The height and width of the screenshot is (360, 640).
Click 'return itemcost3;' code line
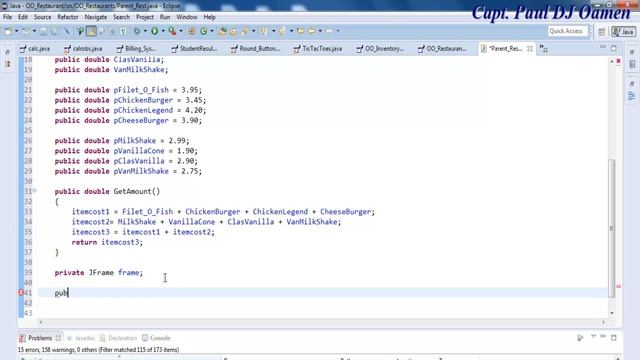pyautogui.click(x=107, y=242)
